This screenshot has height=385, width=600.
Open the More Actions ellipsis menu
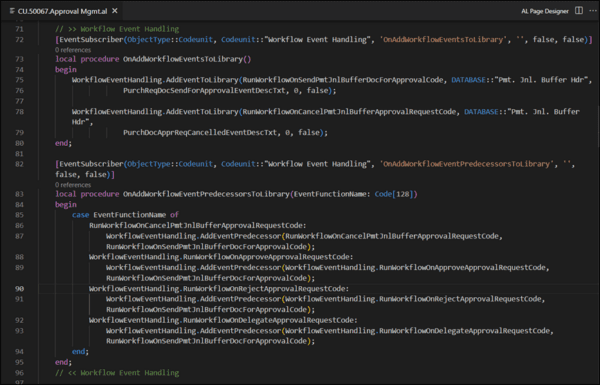[x=593, y=11]
